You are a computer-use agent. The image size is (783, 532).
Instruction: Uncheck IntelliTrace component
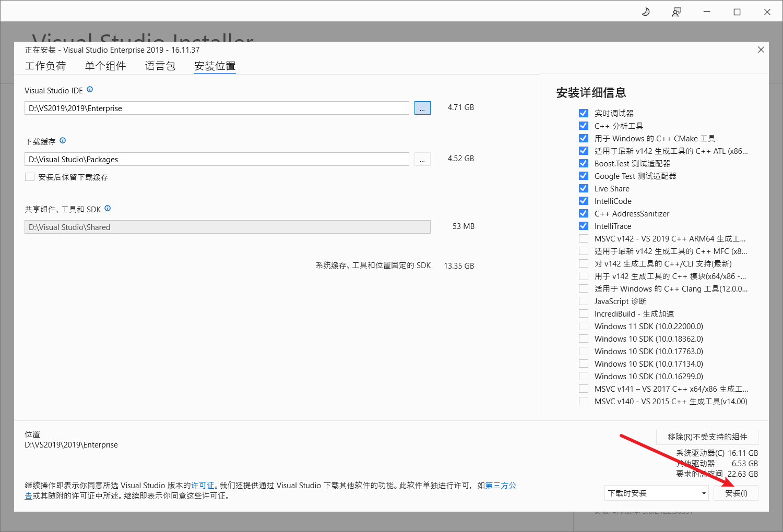(x=584, y=226)
